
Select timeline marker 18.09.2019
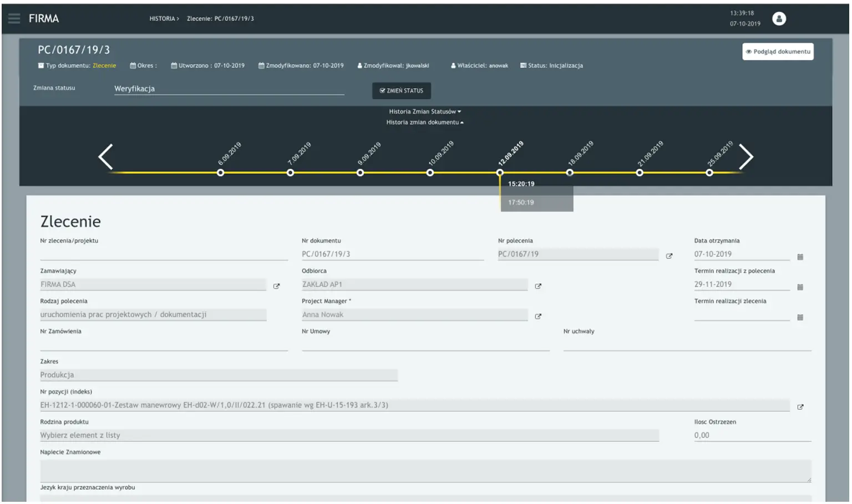[x=570, y=172]
